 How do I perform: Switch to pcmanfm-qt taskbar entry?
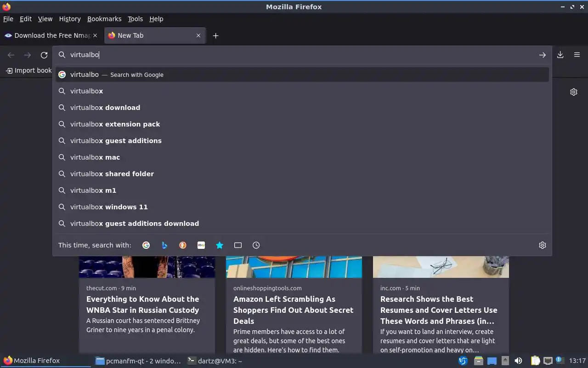click(x=138, y=361)
